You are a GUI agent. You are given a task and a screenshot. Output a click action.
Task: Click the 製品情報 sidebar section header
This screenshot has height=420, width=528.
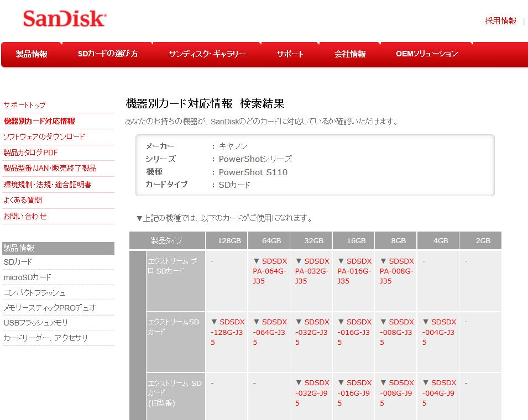(x=58, y=248)
